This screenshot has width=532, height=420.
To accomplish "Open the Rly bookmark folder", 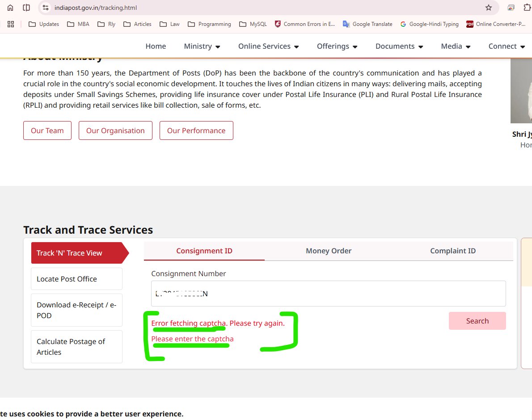I will [x=106, y=24].
